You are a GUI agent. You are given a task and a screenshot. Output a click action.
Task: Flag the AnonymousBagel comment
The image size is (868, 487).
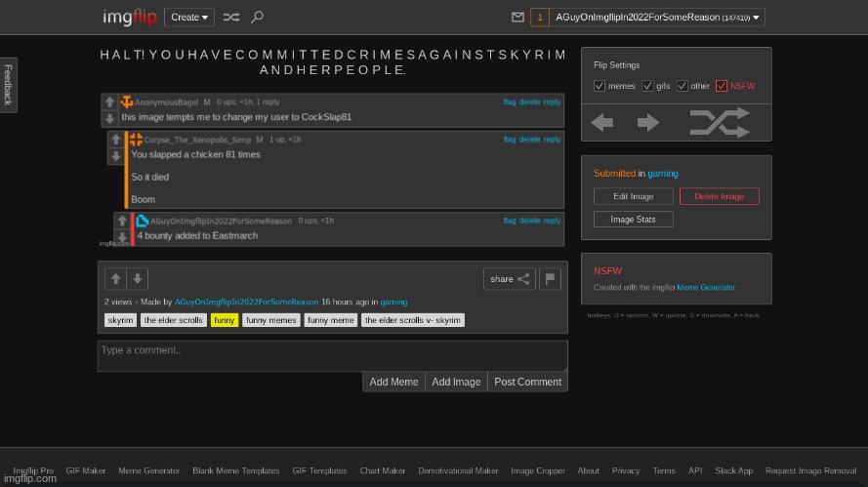510,101
